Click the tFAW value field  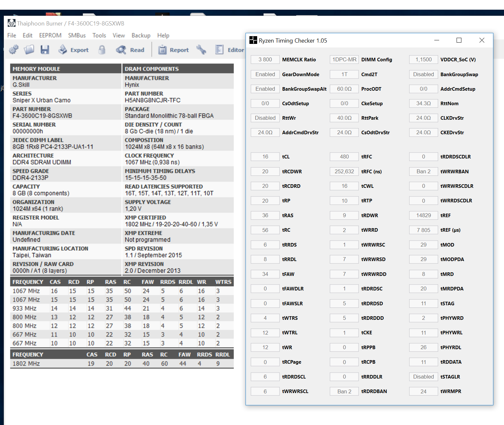(265, 274)
